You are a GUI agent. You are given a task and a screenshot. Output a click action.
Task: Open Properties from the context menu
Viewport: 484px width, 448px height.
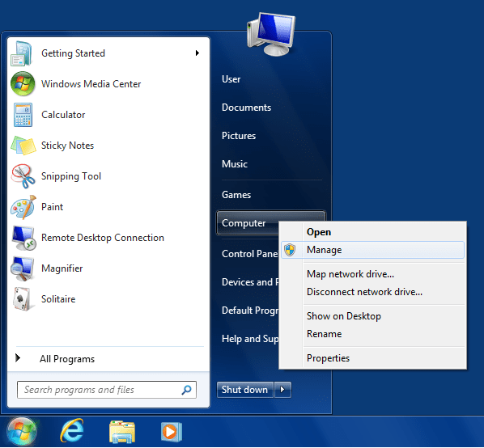click(x=373, y=358)
